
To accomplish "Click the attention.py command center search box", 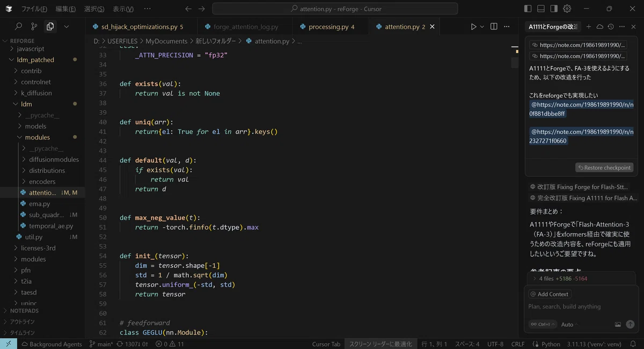I will (335, 9).
